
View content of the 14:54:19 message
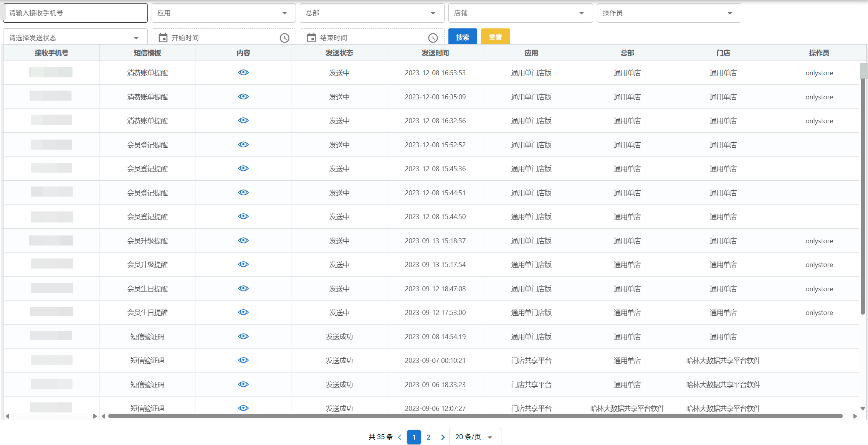point(243,336)
